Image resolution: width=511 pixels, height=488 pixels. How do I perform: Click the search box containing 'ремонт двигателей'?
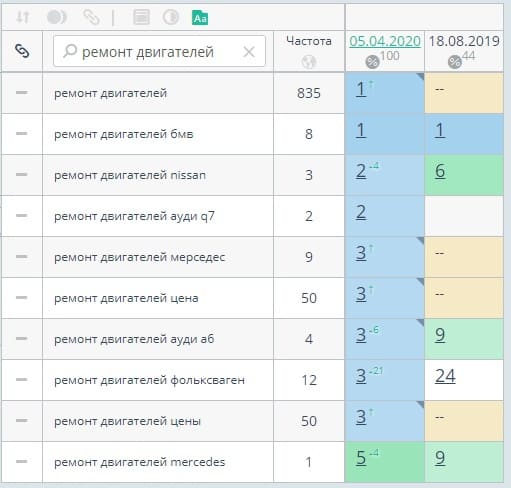click(x=159, y=51)
